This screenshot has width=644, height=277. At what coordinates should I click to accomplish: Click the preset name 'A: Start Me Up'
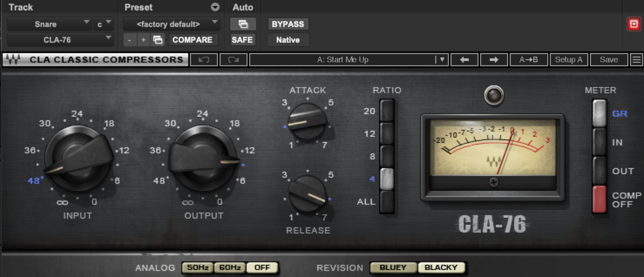pos(343,60)
